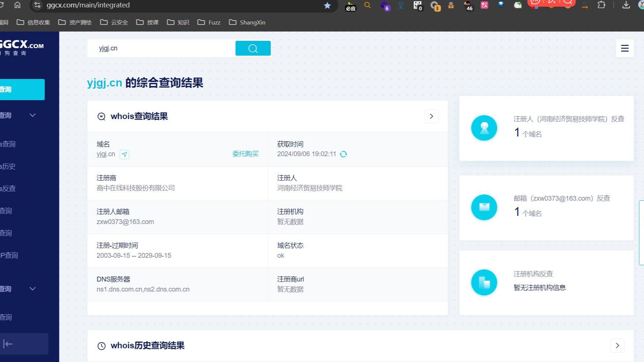This screenshot has height=362, width=644.
Task: Bookmark this page with the star icon
Action: 327,5
